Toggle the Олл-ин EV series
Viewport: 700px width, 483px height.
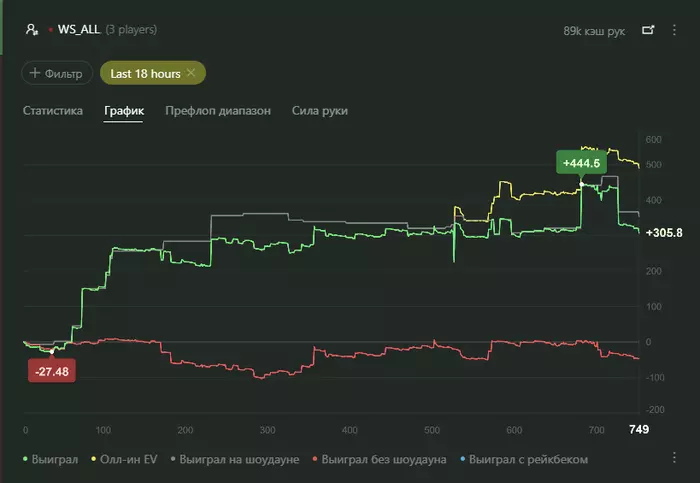pyautogui.click(x=125, y=459)
